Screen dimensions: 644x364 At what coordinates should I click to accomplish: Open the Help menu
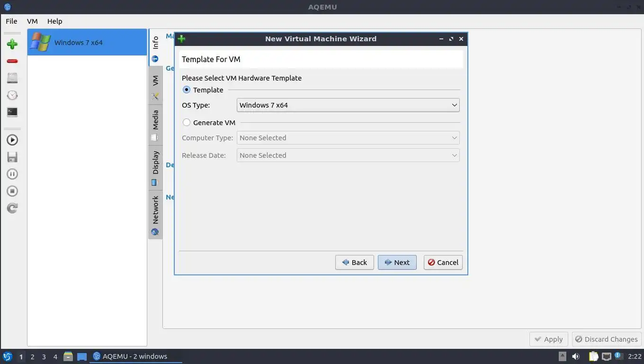(54, 21)
